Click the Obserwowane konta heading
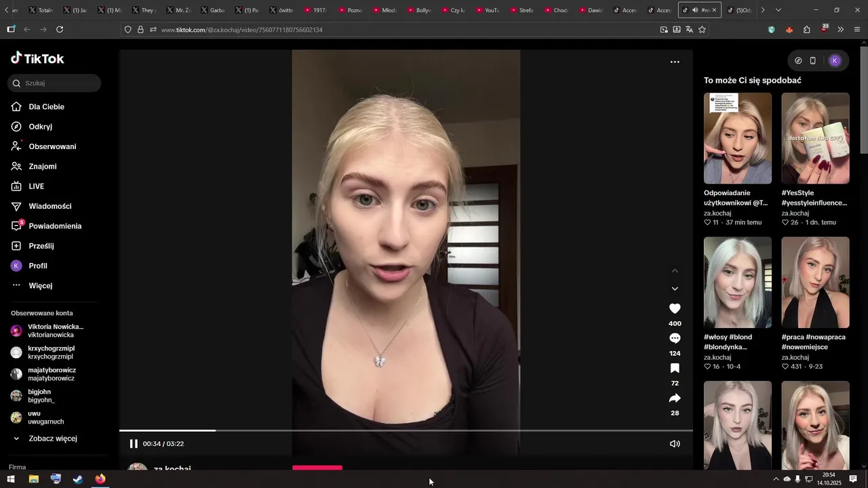This screenshot has height=488, width=868. (x=42, y=313)
